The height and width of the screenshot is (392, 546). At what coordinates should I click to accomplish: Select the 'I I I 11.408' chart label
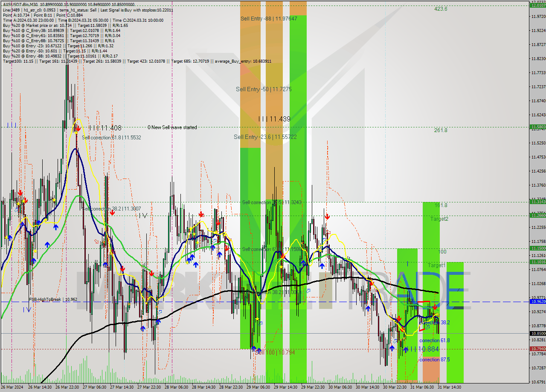(x=105, y=127)
